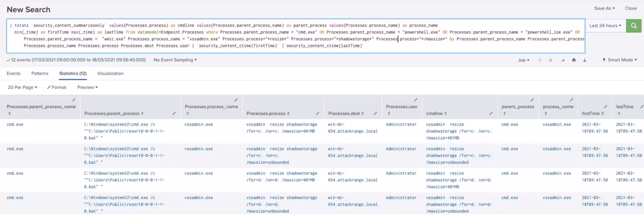The width and height of the screenshot is (644, 215).
Task: Open the Last 24 hours time range picker
Action: pos(605,26)
